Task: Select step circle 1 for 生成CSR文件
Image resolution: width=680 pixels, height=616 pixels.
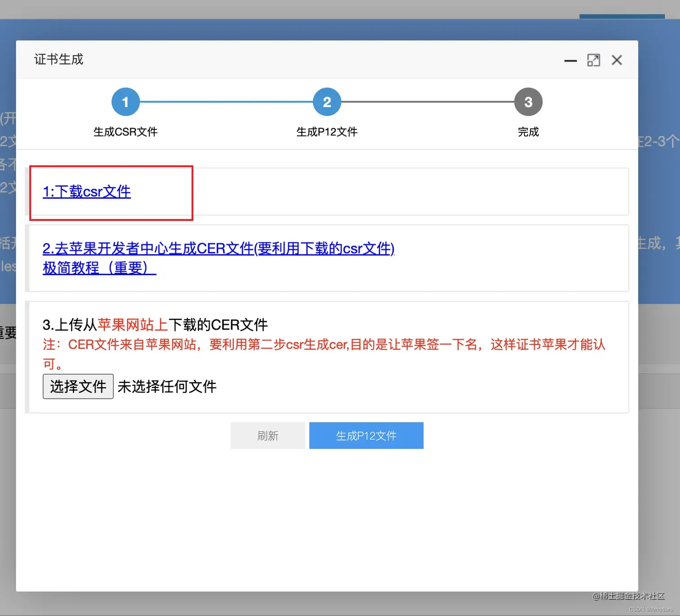Action: pos(125,102)
